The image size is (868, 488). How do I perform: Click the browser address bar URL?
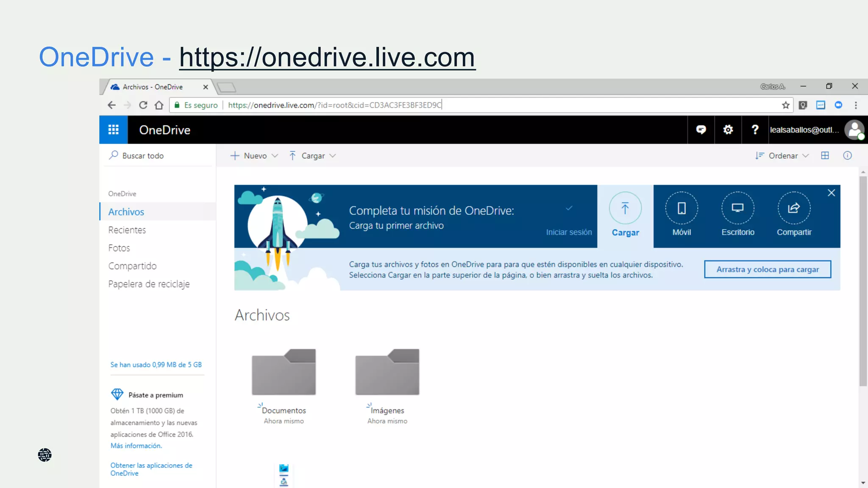pyautogui.click(x=335, y=105)
